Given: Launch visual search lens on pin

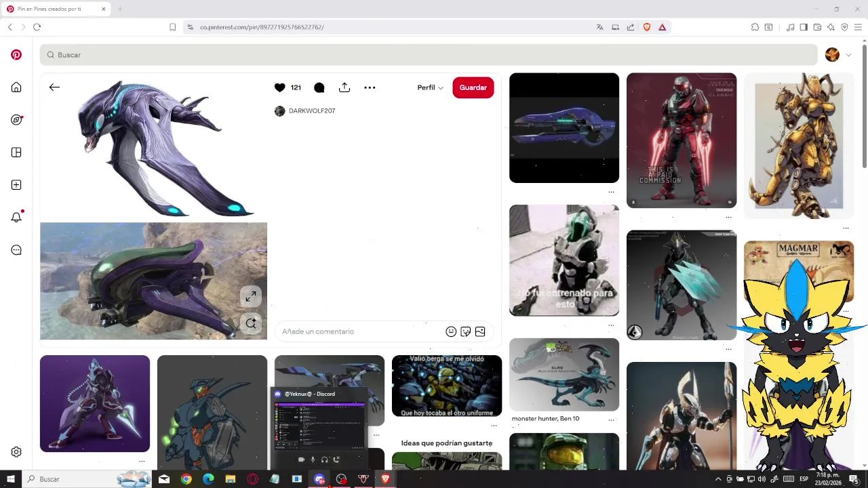Looking at the screenshot, I should coord(251,323).
